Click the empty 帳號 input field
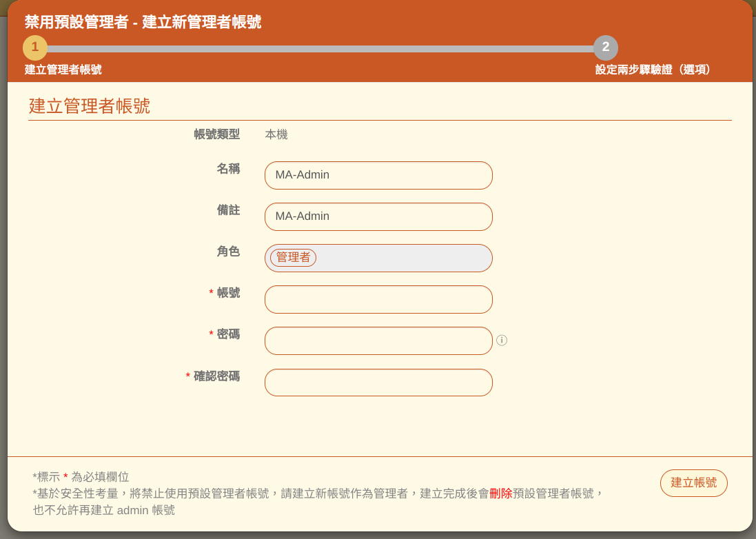This screenshot has height=539, width=756. (378, 299)
